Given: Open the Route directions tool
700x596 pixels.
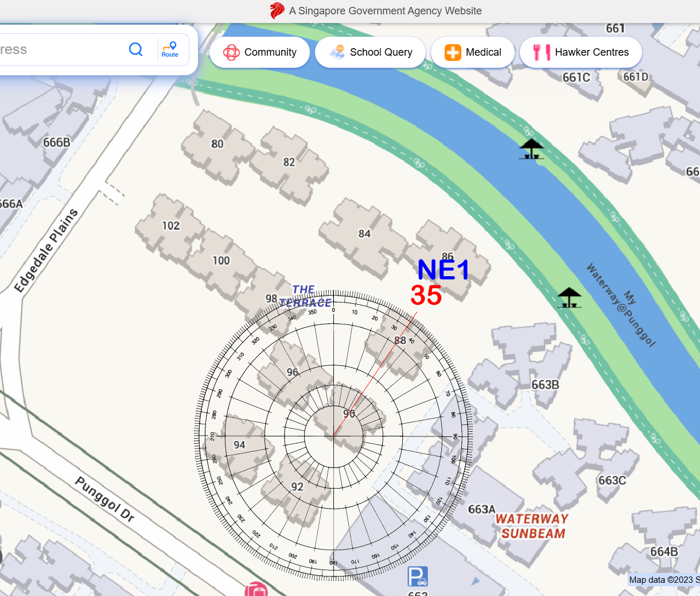Looking at the screenshot, I should 170,49.
